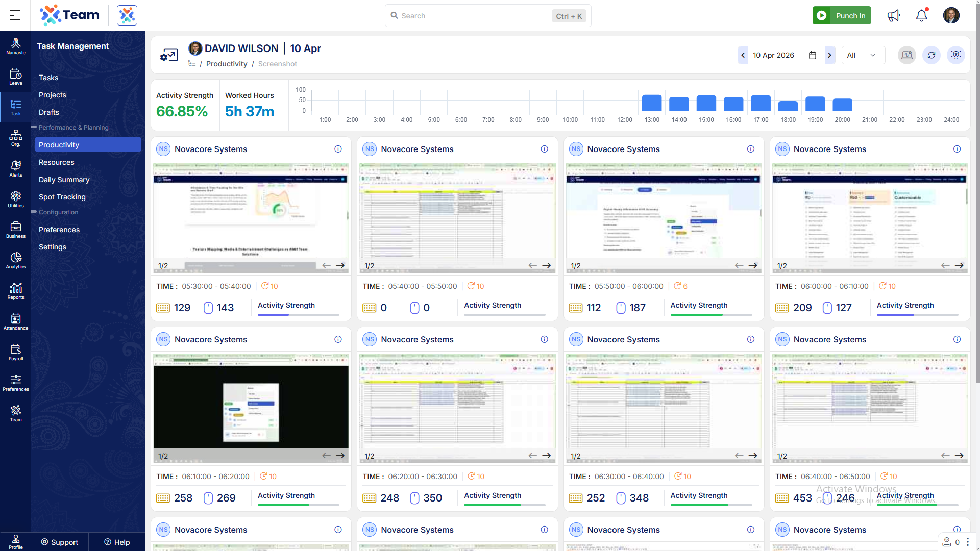
Task: Click the Help button
Action: point(117,542)
